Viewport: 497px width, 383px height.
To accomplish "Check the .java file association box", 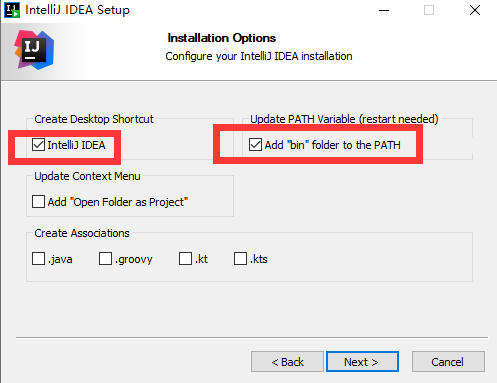I will 38,259.
